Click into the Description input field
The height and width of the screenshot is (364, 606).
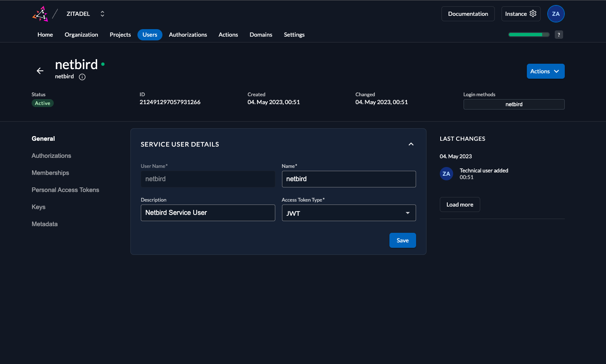point(208,213)
